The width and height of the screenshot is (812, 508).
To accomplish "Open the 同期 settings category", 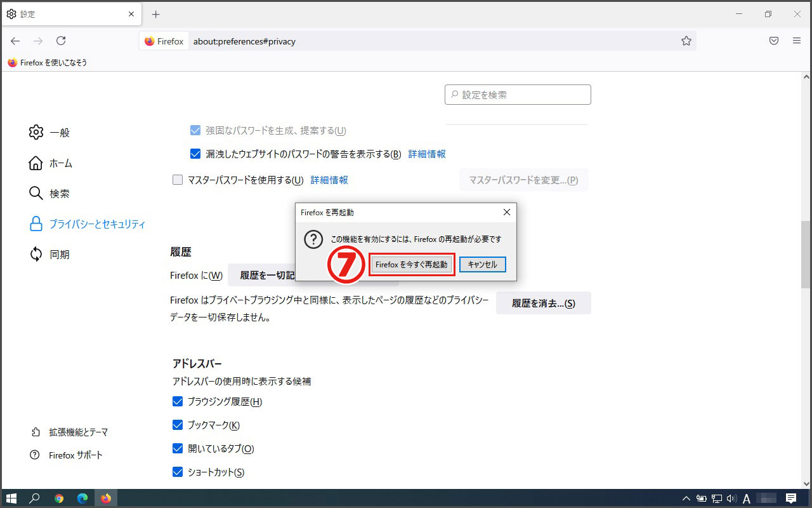I will click(x=49, y=255).
